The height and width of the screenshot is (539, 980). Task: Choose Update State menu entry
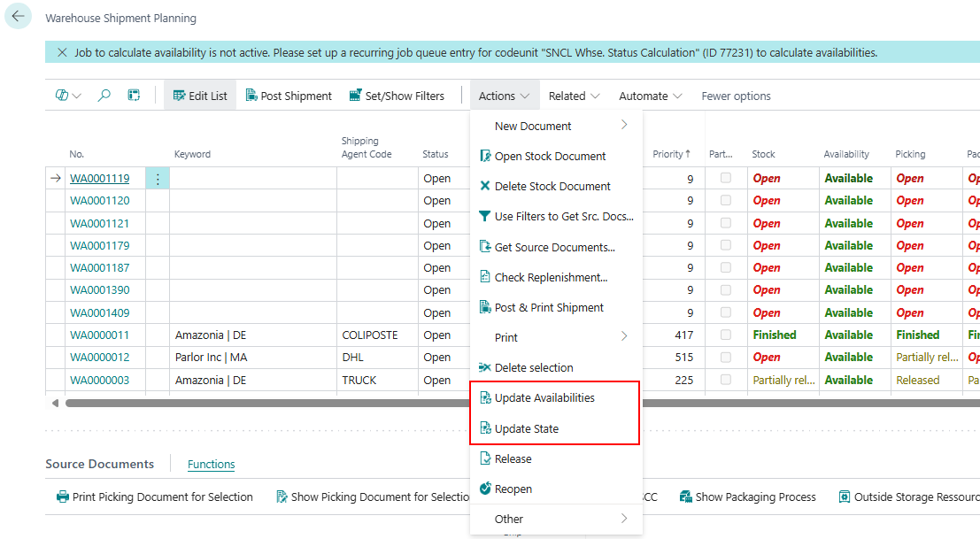coord(526,429)
